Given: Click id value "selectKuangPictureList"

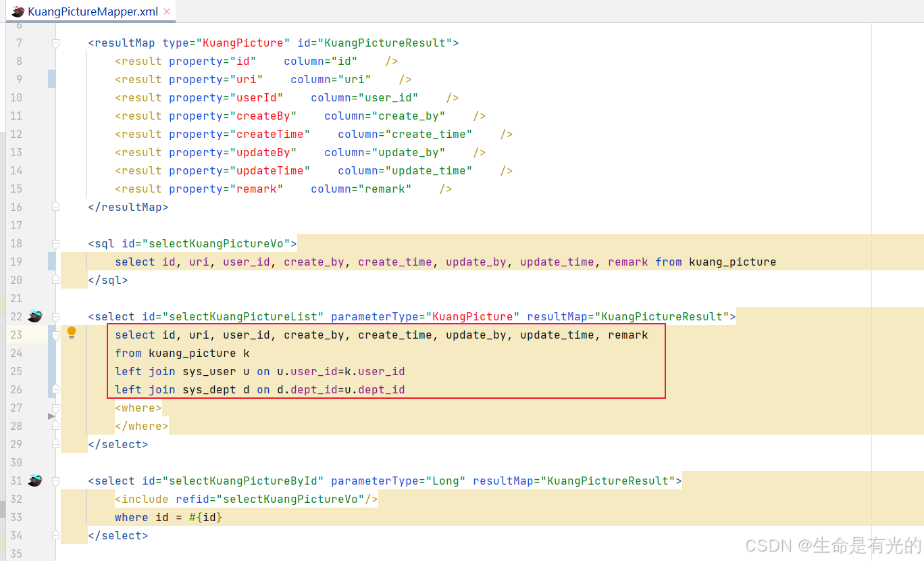Looking at the screenshot, I should coord(242,316).
